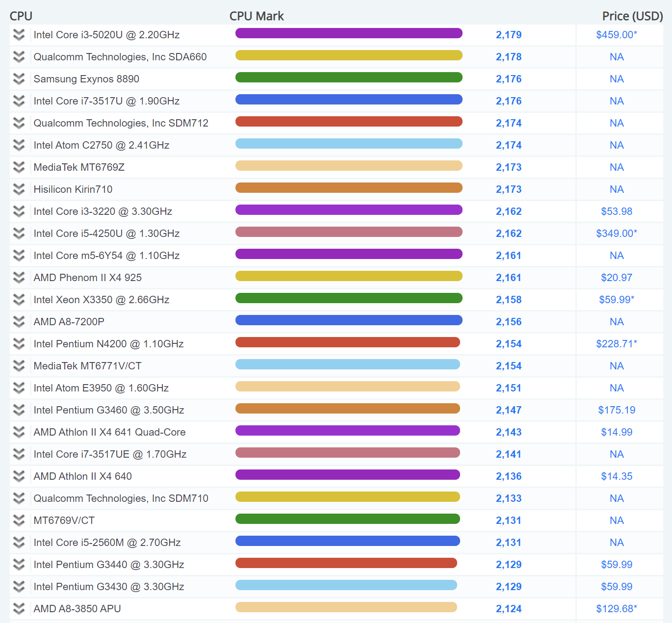Screen dimensions: 672x623
Task: Click the red bar for Qualcomm SDM712
Action: tap(349, 122)
